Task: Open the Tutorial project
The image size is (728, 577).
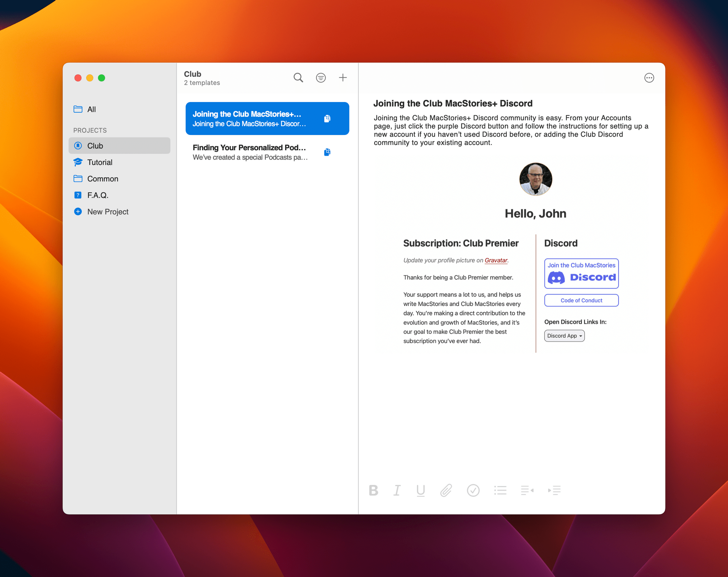Action: 119,162
